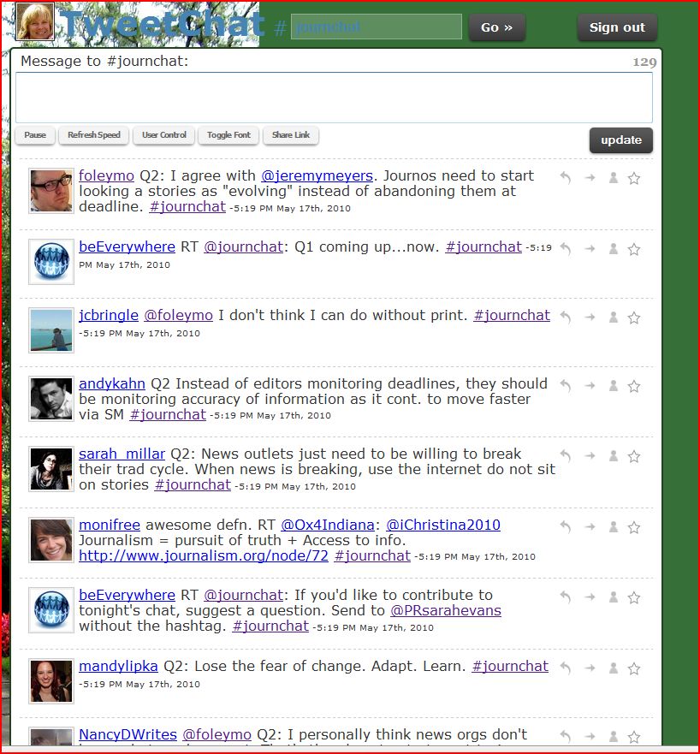Favorite NancyDWrites' tweet with star
Screen dimensions: 700x754
[634, 736]
